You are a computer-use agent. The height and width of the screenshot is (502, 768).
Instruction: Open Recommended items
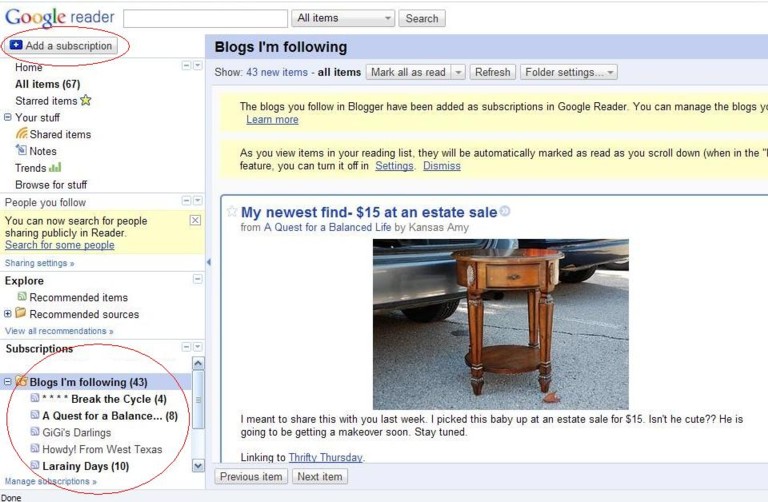click(78, 297)
